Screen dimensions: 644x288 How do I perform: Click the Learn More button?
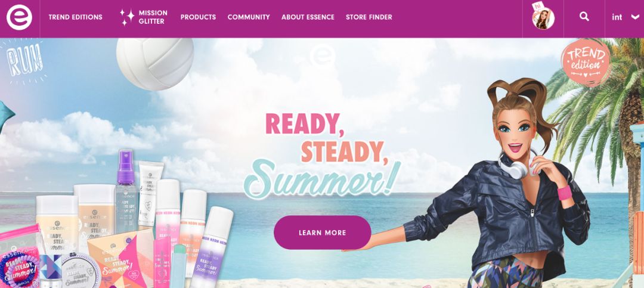pos(323,233)
